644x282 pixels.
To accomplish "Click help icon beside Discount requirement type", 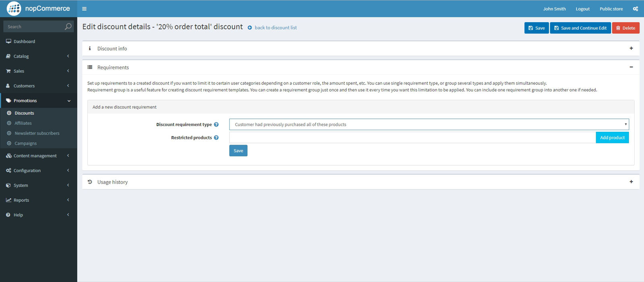I will [216, 124].
